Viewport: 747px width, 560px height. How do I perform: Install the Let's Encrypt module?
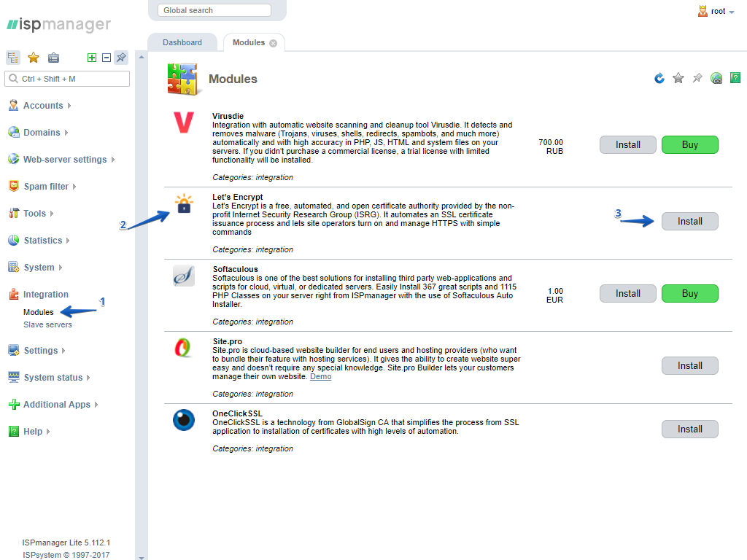click(689, 222)
